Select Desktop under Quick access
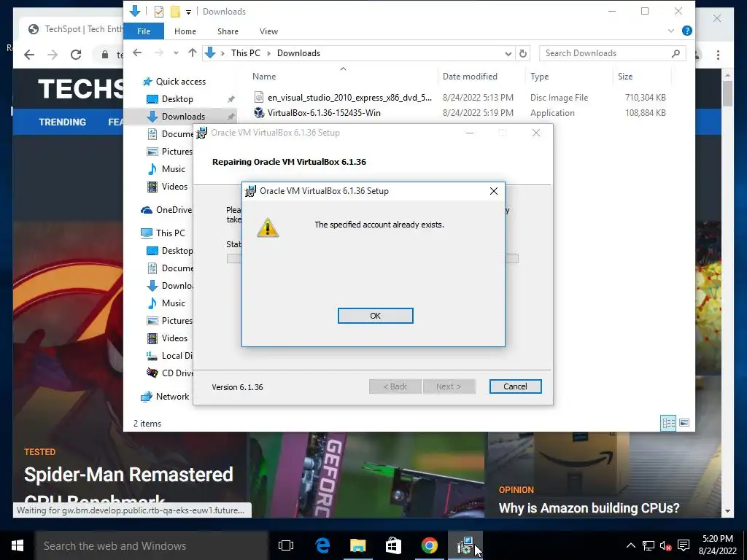This screenshot has width=747, height=560. [x=177, y=99]
